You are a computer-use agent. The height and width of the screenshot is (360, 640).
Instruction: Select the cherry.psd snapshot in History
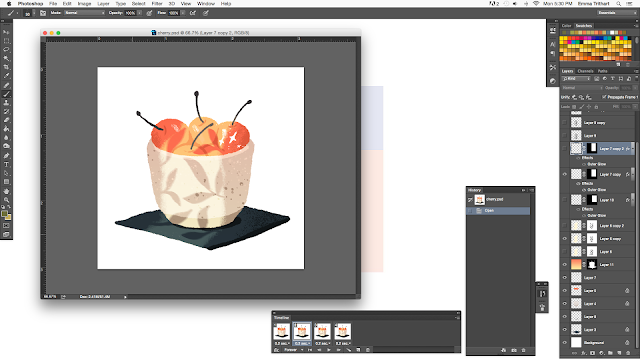(498, 200)
